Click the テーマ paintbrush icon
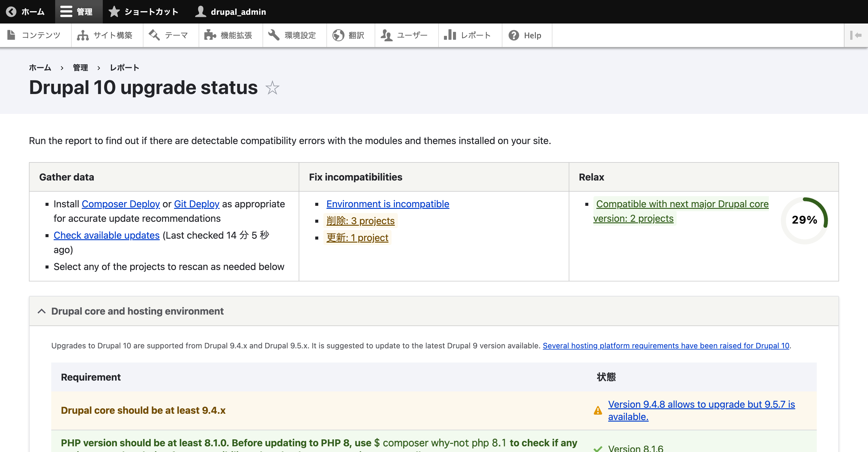The image size is (868, 452). (154, 35)
